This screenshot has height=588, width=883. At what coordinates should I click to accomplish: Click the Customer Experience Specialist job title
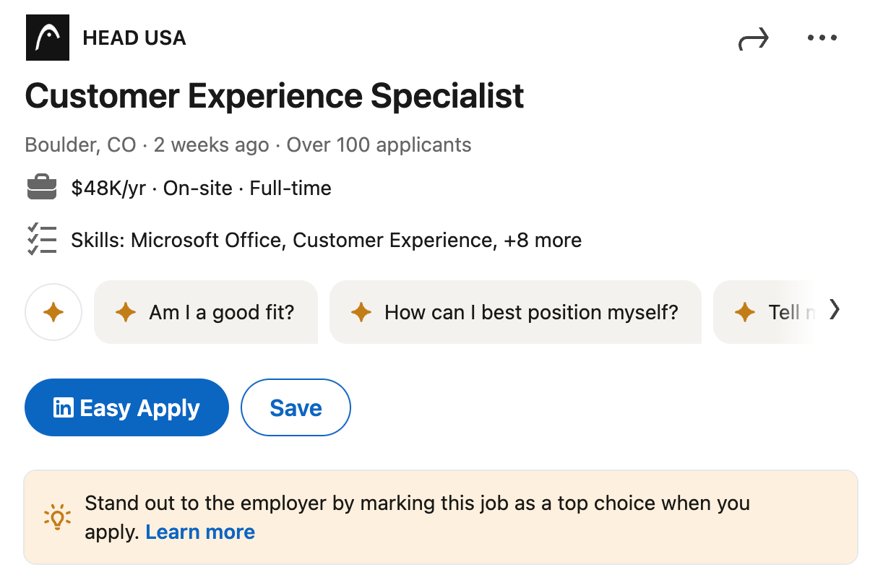point(275,95)
